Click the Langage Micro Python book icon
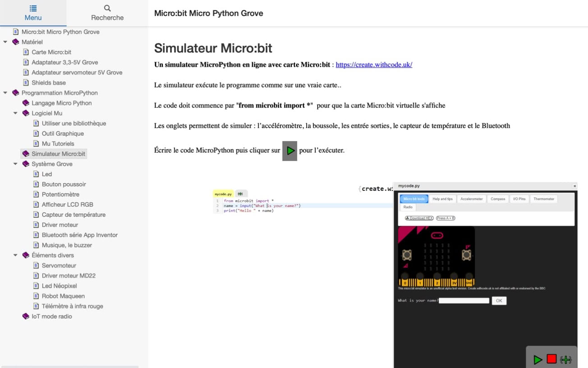The height and width of the screenshot is (368, 588). pyautogui.click(x=26, y=103)
